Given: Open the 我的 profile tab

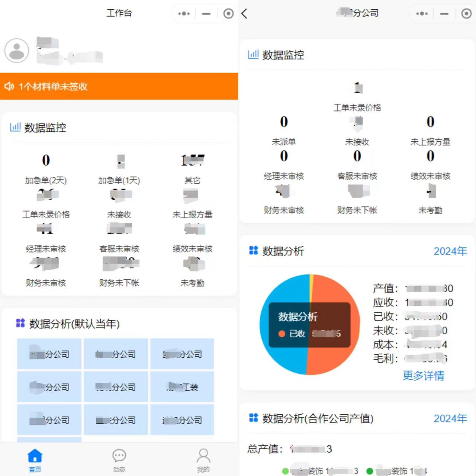Looking at the screenshot, I should pyautogui.click(x=203, y=460).
